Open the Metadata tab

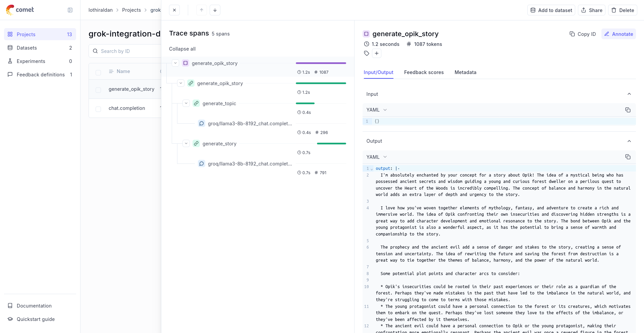point(465,72)
